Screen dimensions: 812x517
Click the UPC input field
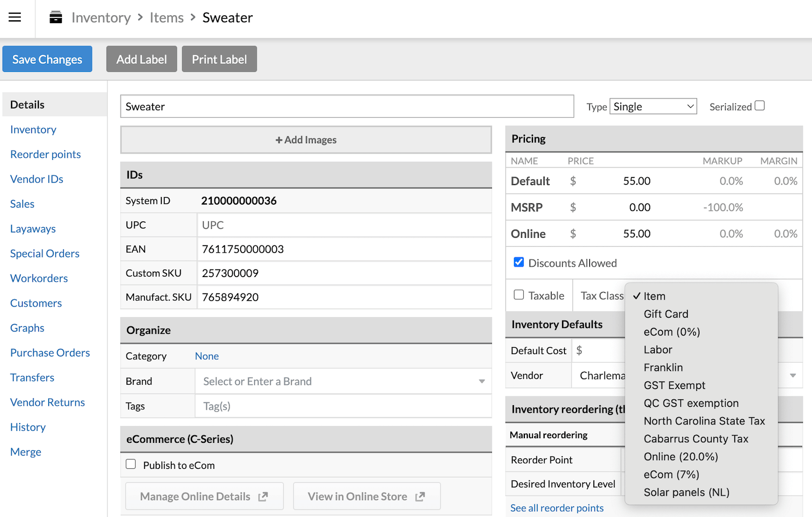click(x=345, y=225)
